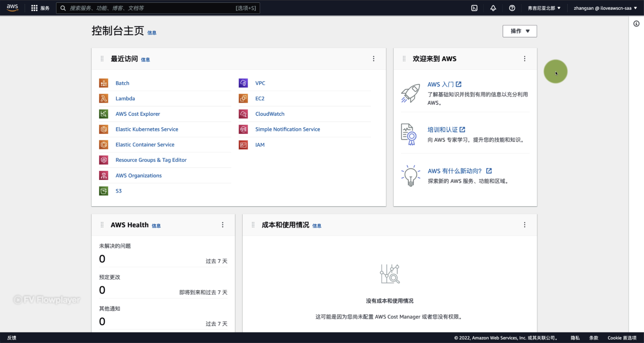Click the CloudWatch service icon
This screenshot has height=343, width=644.
[x=243, y=114]
